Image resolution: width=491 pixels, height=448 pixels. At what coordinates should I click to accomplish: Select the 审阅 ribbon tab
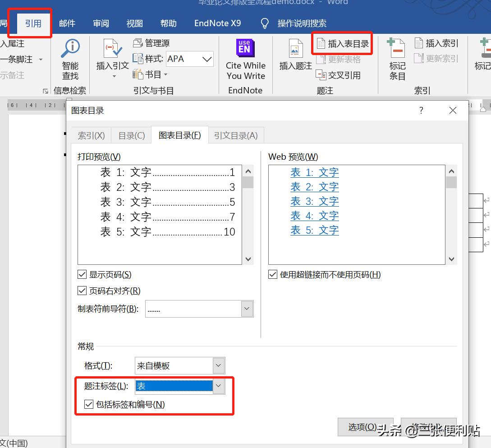(x=101, y=23)
